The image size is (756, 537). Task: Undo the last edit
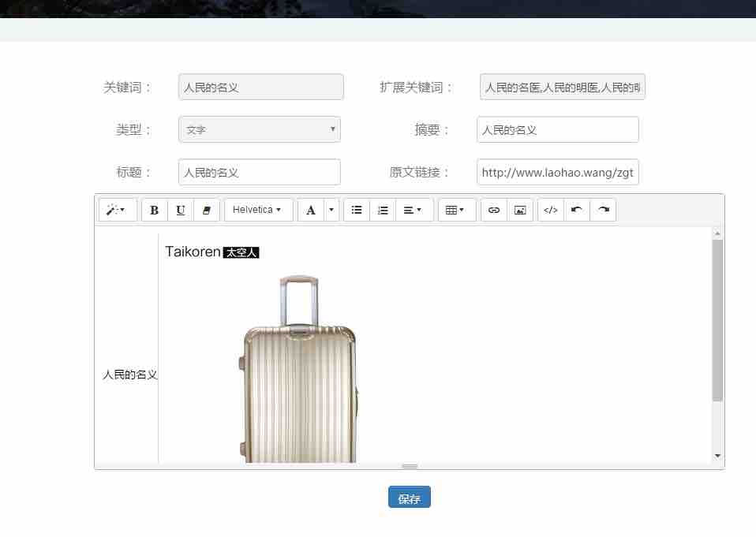pos(577,210)
